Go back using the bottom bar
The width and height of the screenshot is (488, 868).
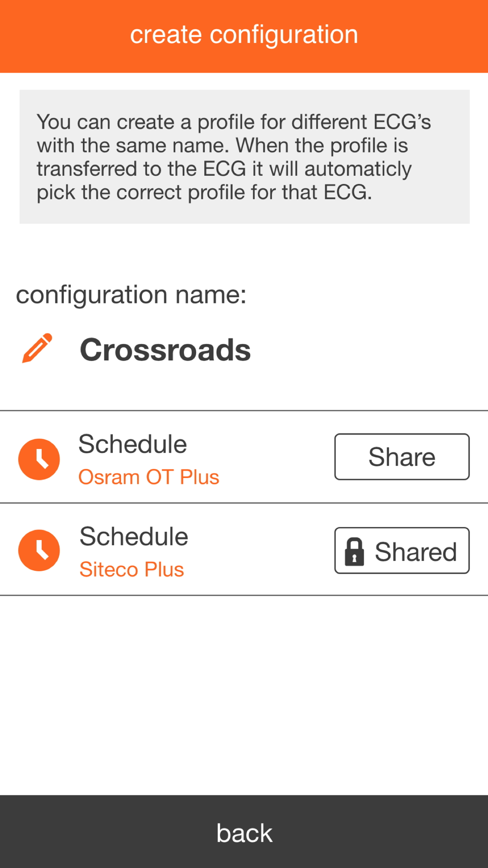pyautogui.click(x=244, y=831)
